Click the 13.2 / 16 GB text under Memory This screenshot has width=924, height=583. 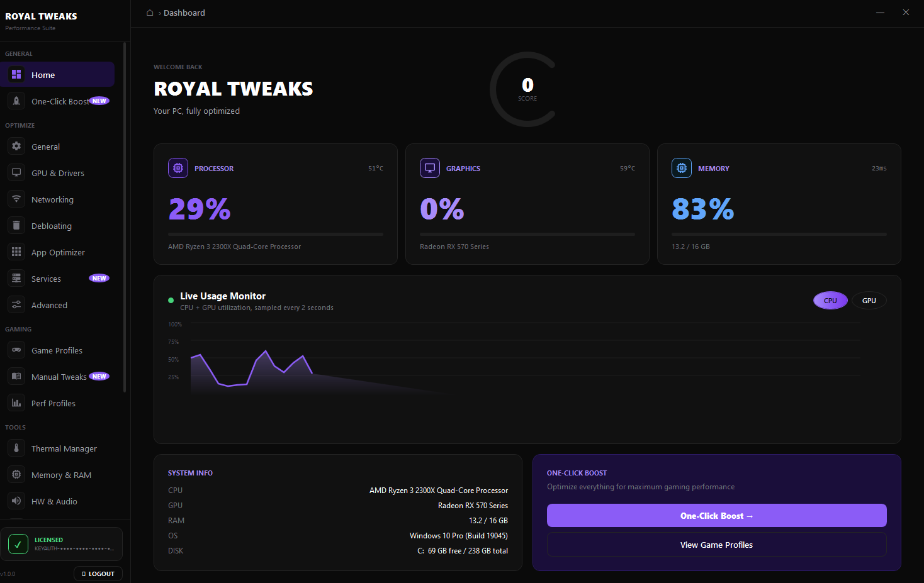pos(690,247)
